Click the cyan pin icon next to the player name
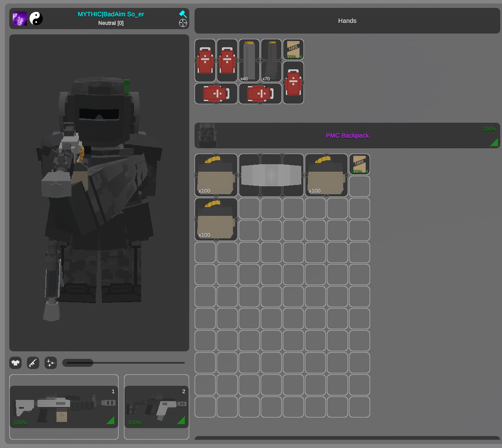This screenshot has height=448, width=502. [183, 14]
